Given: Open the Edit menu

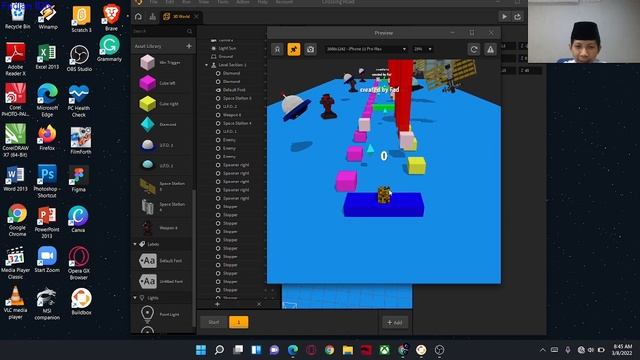Looking at the screenshot, I should [169, 2].
